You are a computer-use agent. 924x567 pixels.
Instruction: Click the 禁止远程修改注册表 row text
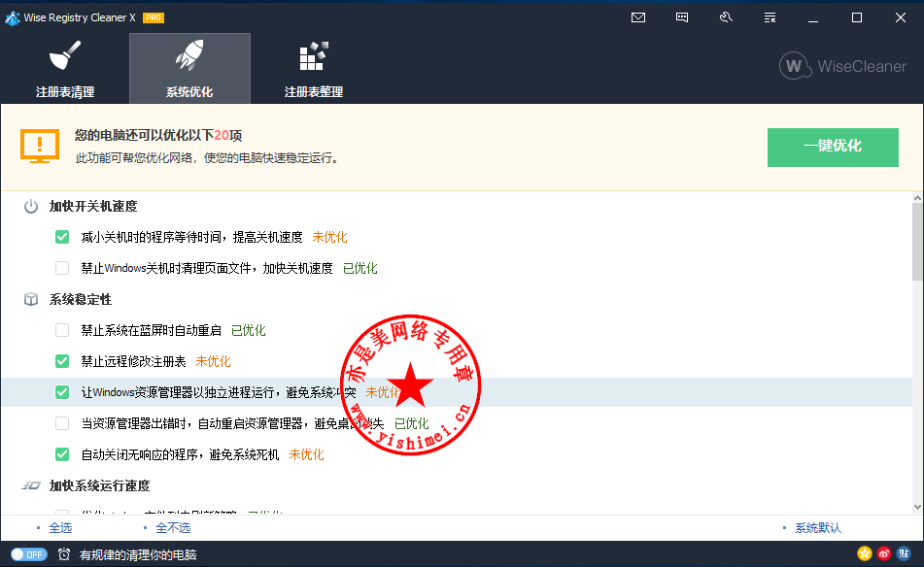[x=134, y=361]
